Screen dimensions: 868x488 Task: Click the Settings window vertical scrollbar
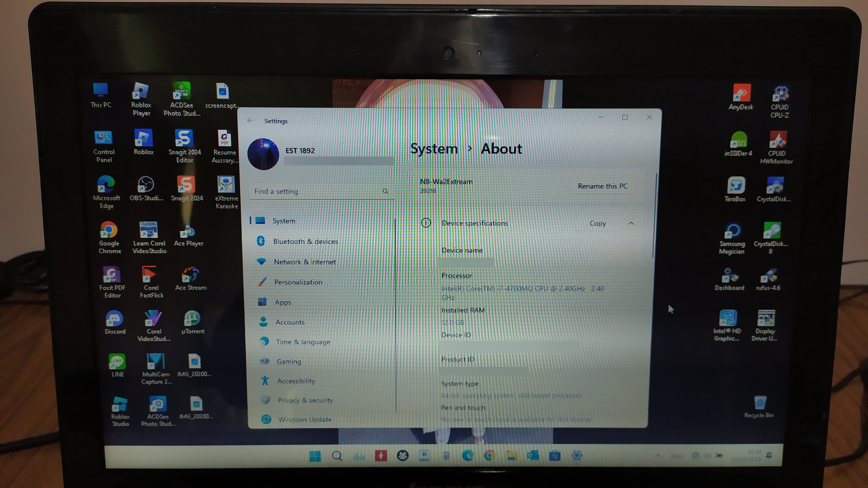[655, 216]
